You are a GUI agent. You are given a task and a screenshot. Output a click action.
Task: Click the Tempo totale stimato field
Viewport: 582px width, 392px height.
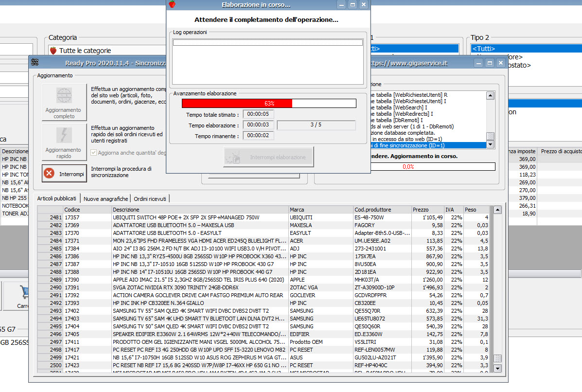click(258, 114)
